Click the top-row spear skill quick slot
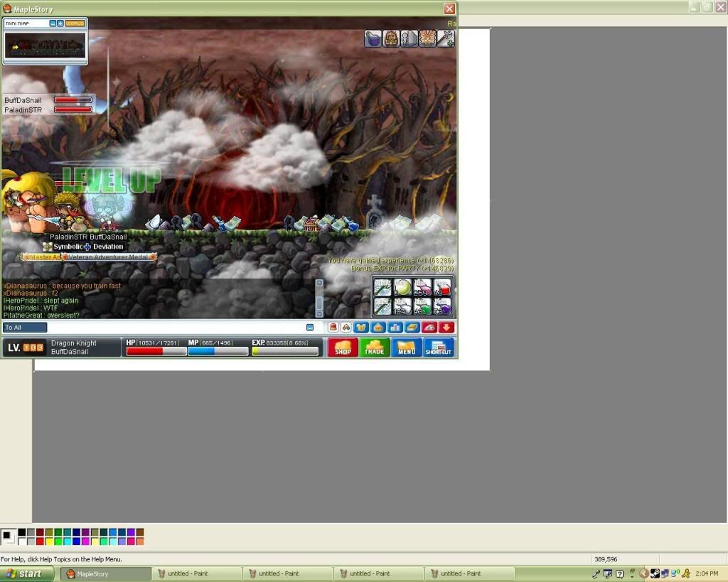Viewport: 728px width, 582px height. [383, 287]
